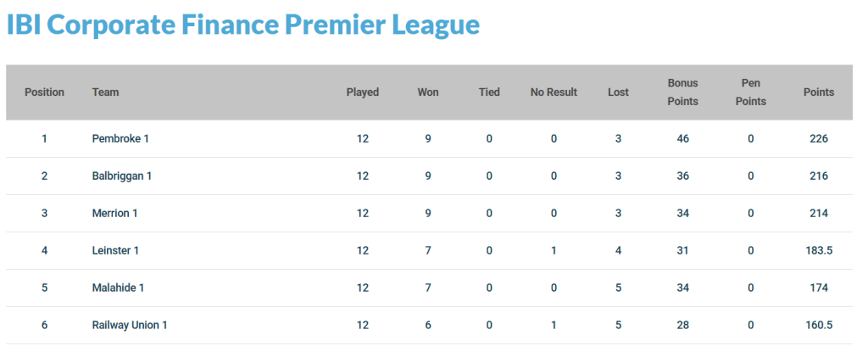Viewport: 868px width, 352px height.
Task: Open the Malahide 1 team entry
Action: click(118, 288)
